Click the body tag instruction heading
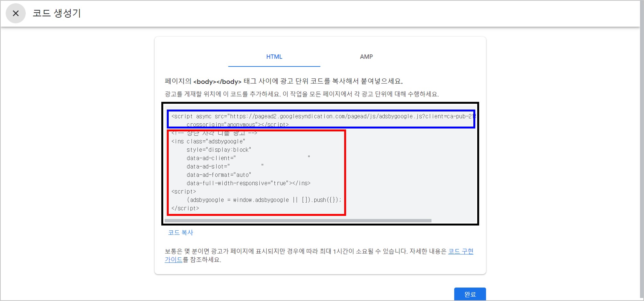The width and height of the screenshot is (644, 301). point(284,81)
